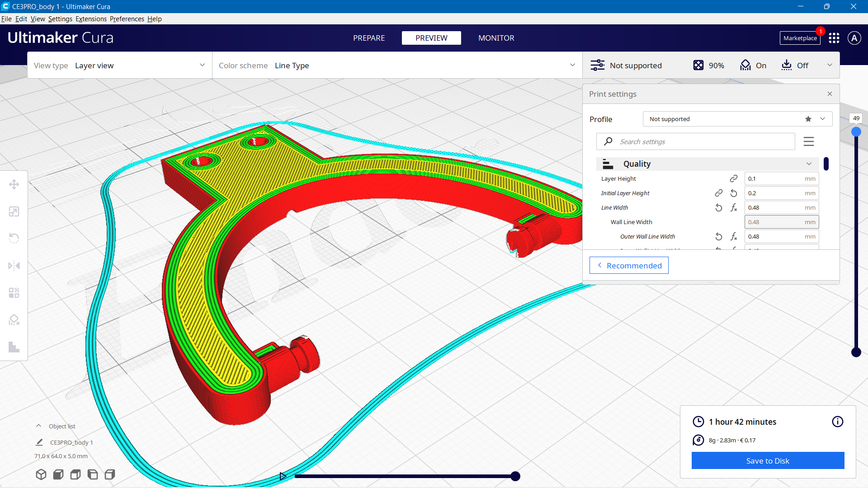868x488 pixels.
Task: Select the Move tool in left toolbar
Action: [14, 184]
